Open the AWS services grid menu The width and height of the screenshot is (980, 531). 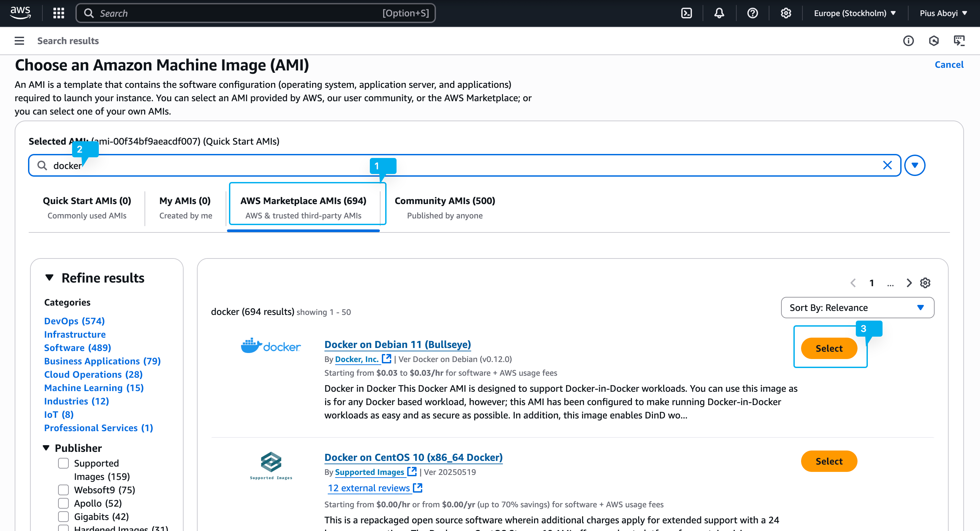point(59,13)
